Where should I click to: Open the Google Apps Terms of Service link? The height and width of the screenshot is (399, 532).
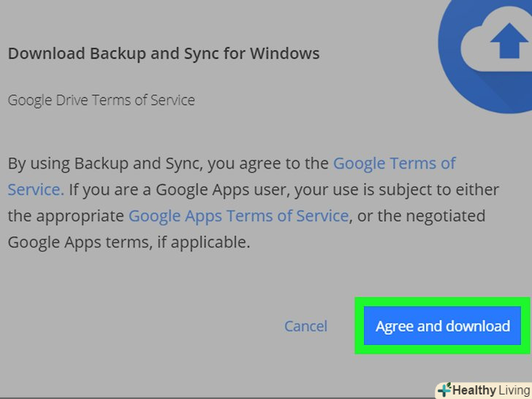pyautogui.click(x=238, y=216)
